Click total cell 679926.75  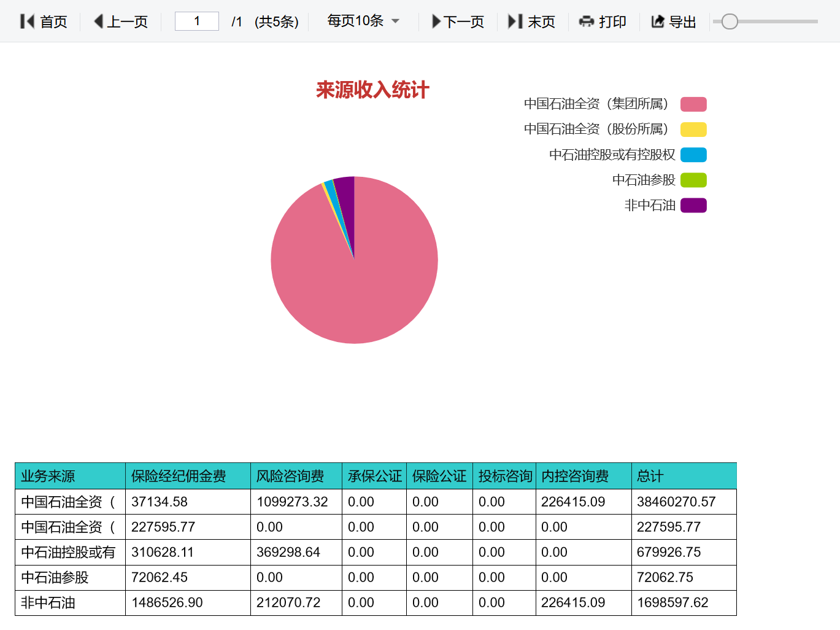coord(669,552)
